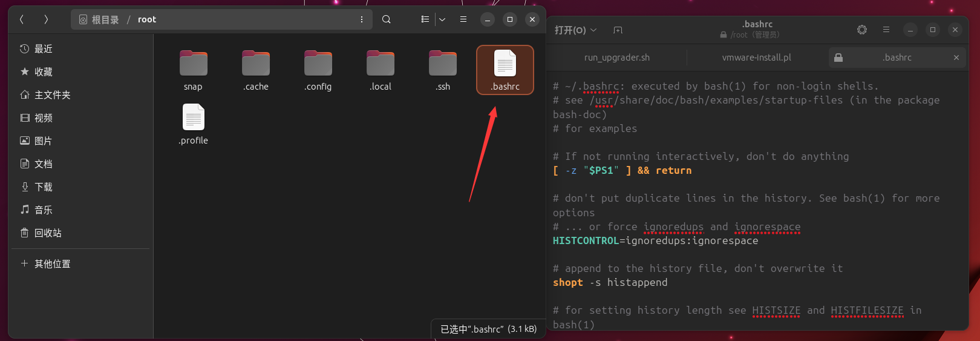Minimize the text editor window
This screenshot has width=980, height=341.
(910, 30)
